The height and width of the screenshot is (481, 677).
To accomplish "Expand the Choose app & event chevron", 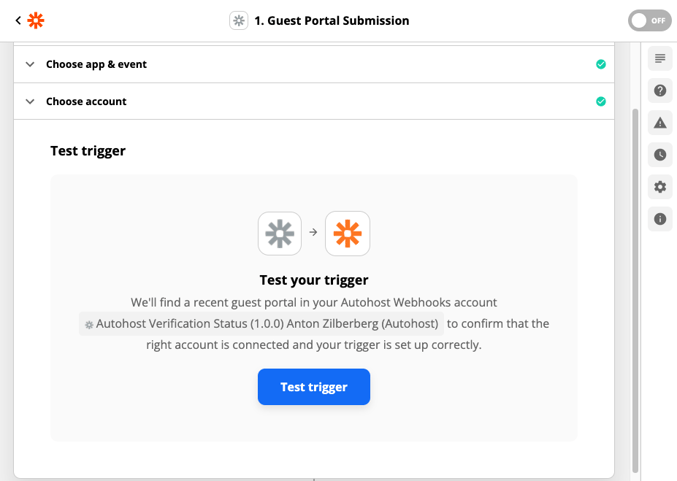I will 30,64.
